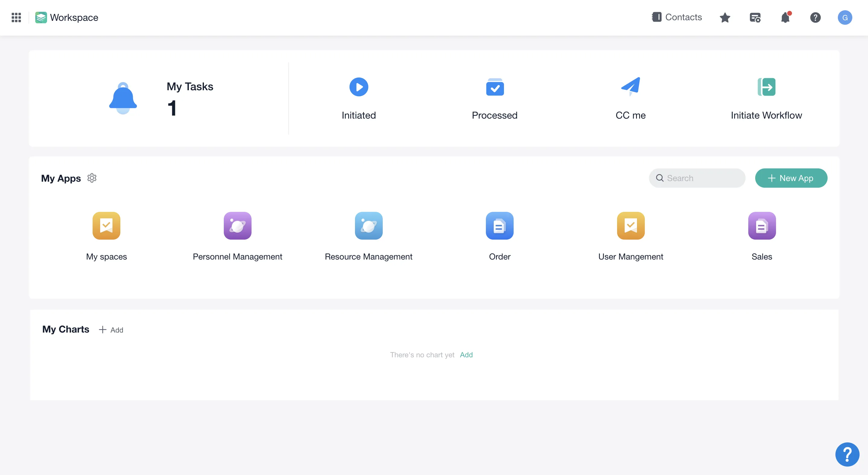Click the Resource Management label
Viewport: 868px width, 475px height.
(368, 257)
